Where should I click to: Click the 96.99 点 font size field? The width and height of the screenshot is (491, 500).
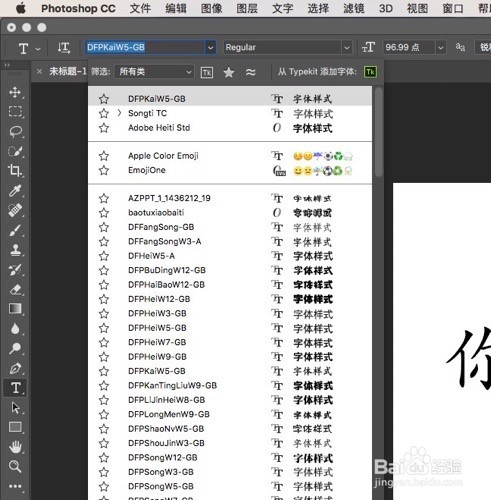coord(409,48)
